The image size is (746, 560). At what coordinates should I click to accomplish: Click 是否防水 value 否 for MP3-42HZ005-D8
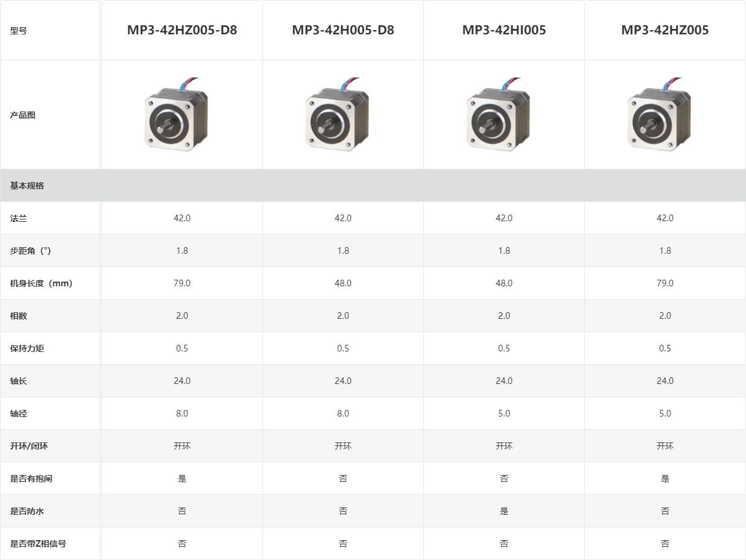(x=182, y=511)
